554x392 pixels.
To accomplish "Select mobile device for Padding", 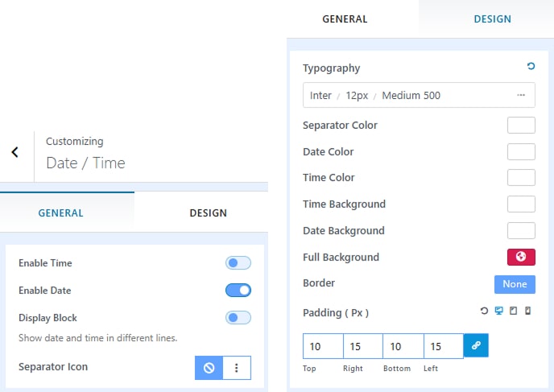I will tap(527, 311).
